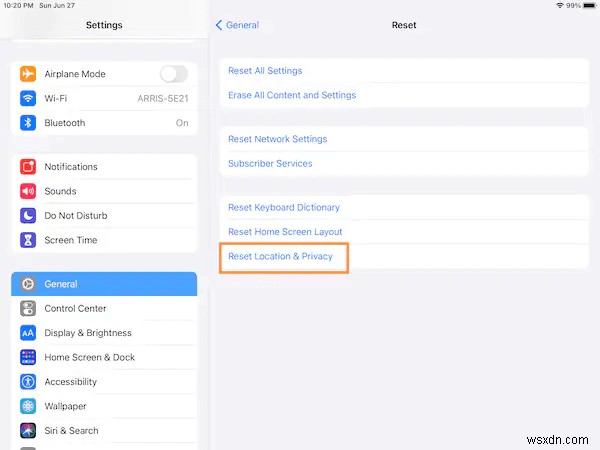The height and width of the screenshot is (450, 600).
Task: Tap Reset All Settings
Action: [404, 71]
